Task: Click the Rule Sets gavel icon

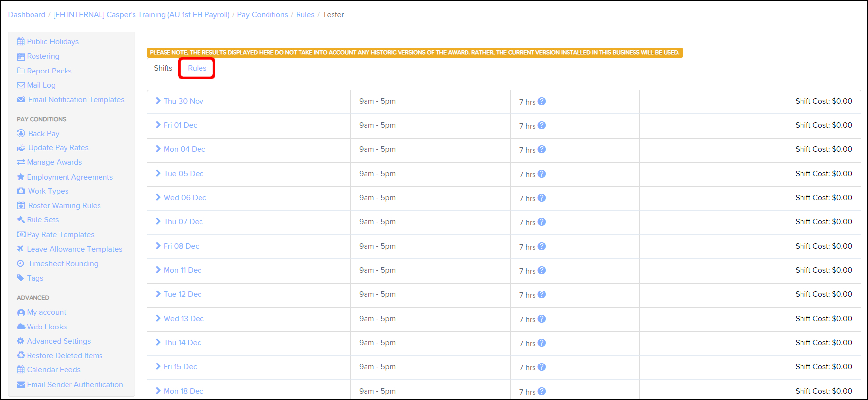Action: click(x=21, y=220)
